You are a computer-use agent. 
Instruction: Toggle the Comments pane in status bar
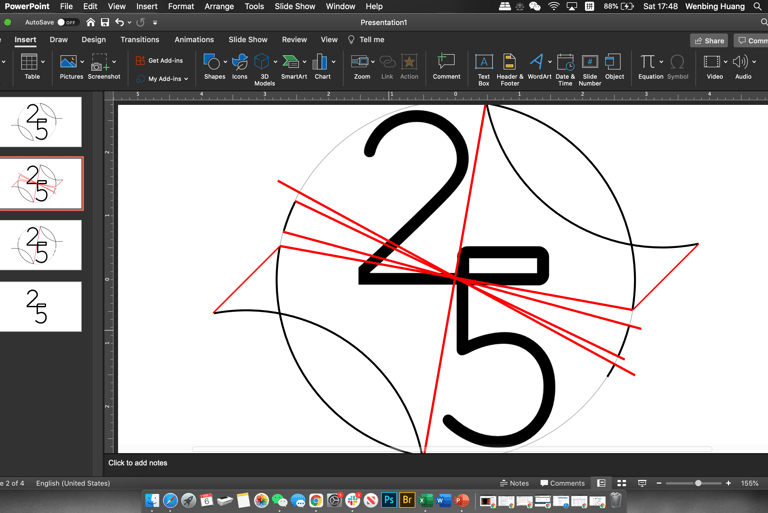coord(562,483)
